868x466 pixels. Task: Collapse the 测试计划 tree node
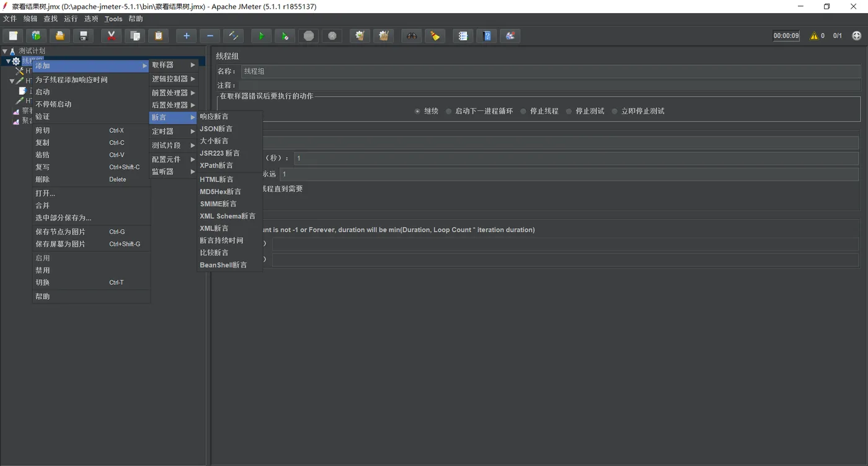(x=5, y=51)
